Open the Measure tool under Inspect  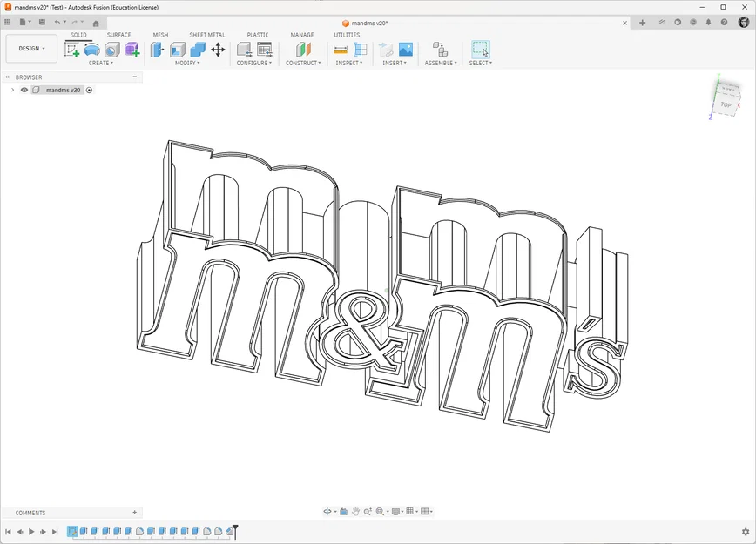pyautogui.click(x=341, y=50)
